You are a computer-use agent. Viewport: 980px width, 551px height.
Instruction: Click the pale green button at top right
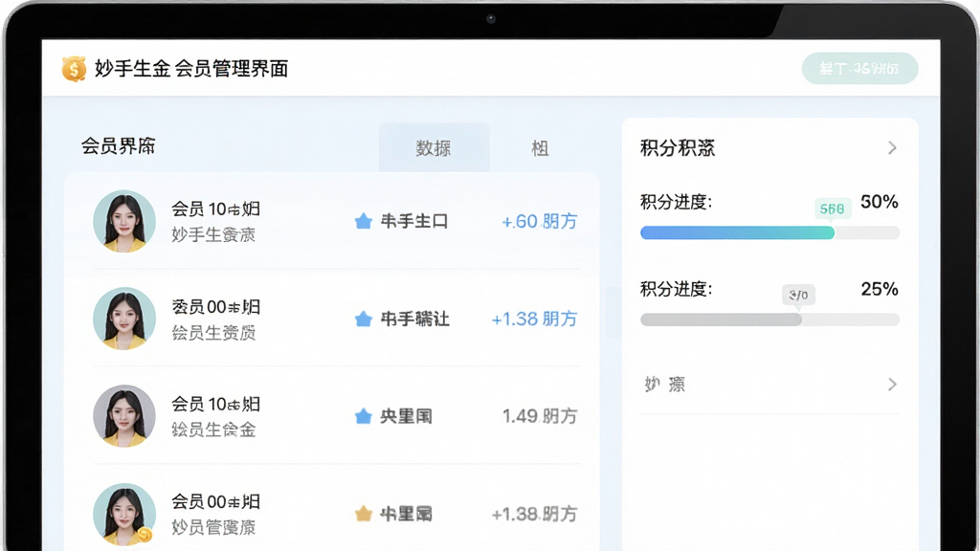pos(859,68)
